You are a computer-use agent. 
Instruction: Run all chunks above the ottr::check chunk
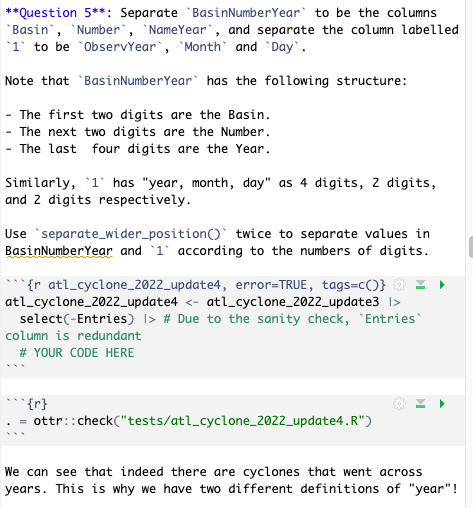pyautogui.click(x=420, y=404)
